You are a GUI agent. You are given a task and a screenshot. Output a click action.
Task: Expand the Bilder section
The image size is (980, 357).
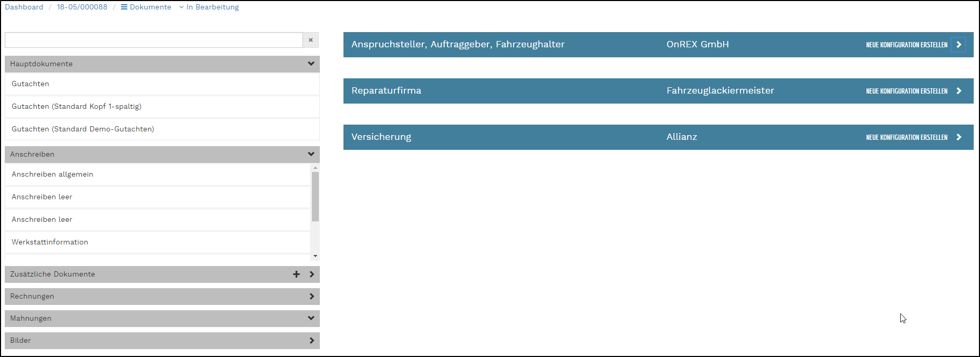click(311, 341)
